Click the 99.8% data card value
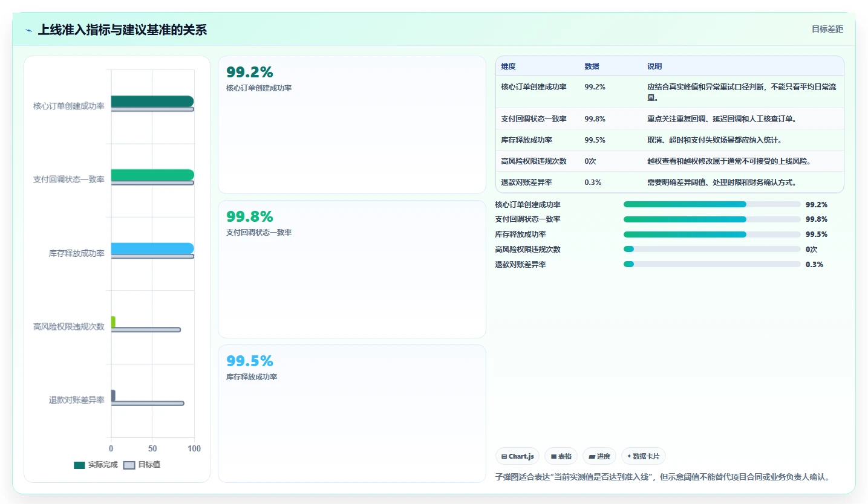This screenshot has width=868, height=504. (x=250, y=216)
